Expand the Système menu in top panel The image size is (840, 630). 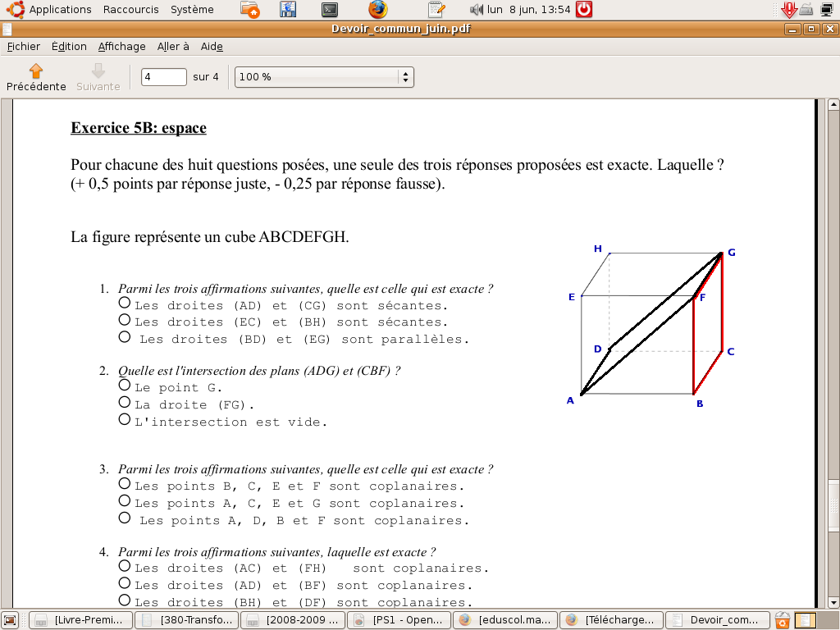pyautogui.click(x=192, y=10)
